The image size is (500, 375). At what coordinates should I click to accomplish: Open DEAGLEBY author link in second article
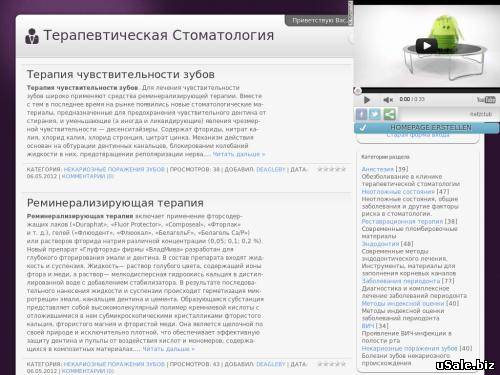tap(271, 364)
